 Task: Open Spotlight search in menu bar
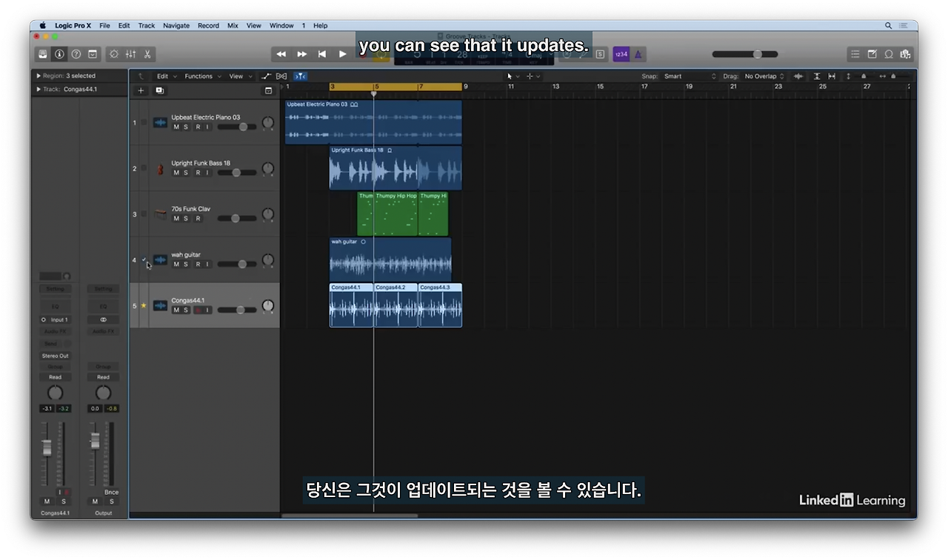tap(888, 25)
